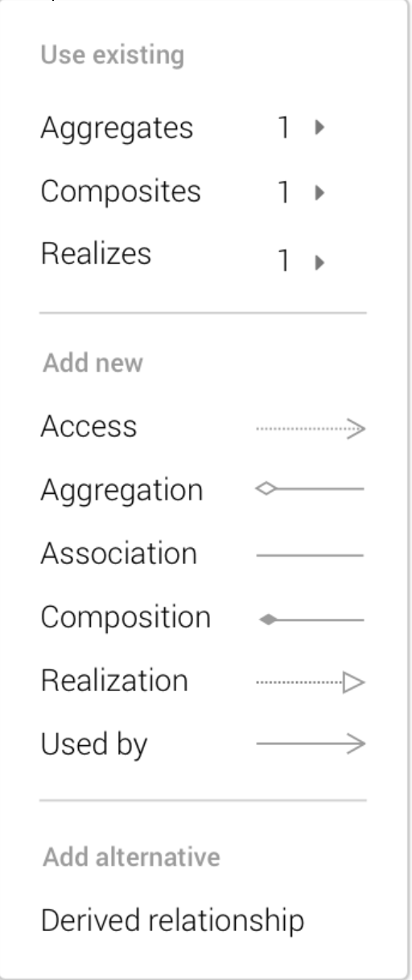Click the dotted Realization triangle arrow icon
The height and width of the screenshot is (980, 412).
[x=311, y=684]
